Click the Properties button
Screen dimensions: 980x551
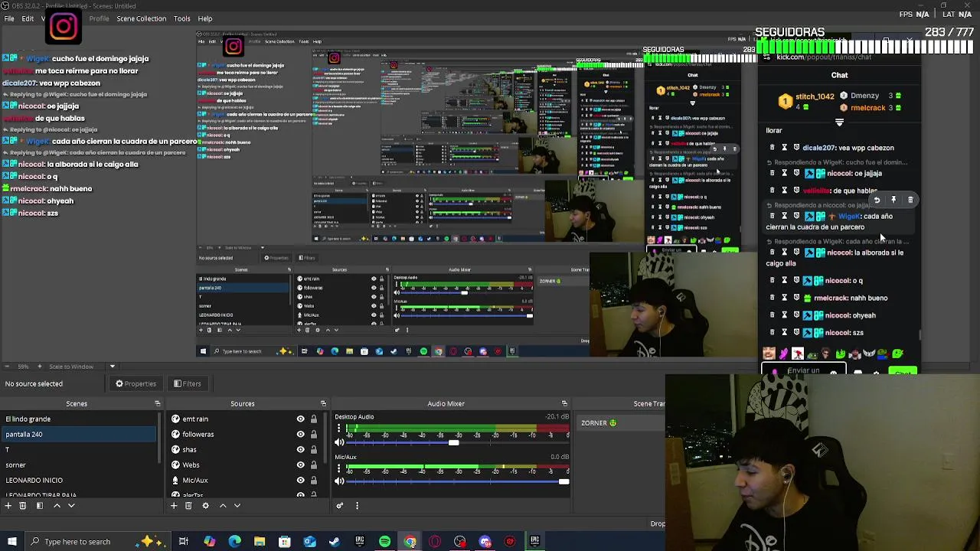tap(136, 384)
